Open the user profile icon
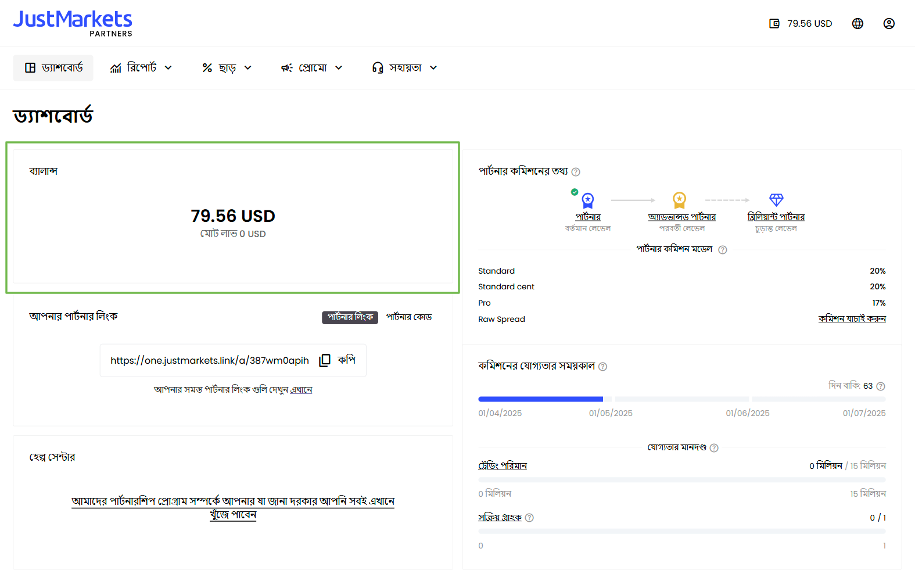This screenshot has width=915, height=588. pyautogui.click(x=889, y=24)
